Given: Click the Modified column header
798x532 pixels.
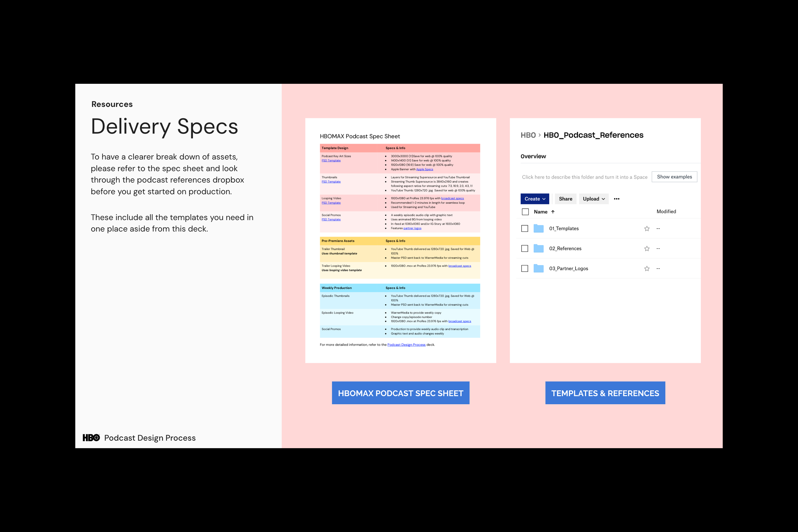Looking at the screenshot, I should (x=666, y=211).
